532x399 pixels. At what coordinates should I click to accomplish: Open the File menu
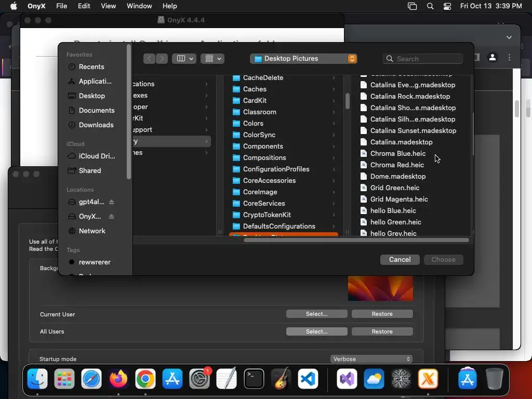tap(61, 6)
